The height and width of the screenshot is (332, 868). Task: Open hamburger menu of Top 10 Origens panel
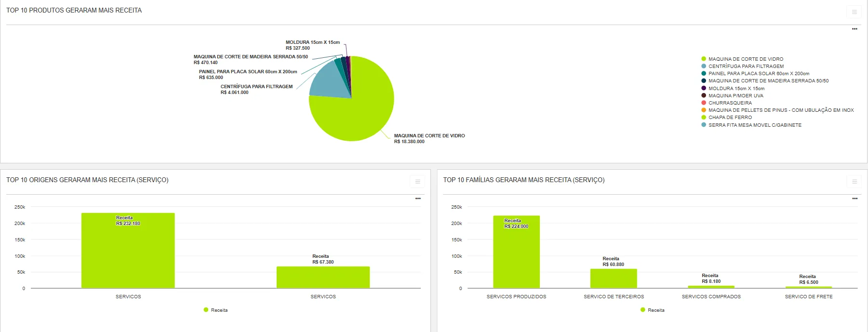pos(417,182)
